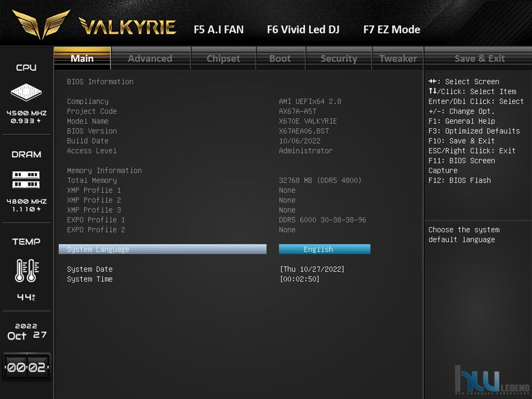Click the 'Choose the system default language' help text
This screenshot has width=532, height=399.
tap(464, 234)
